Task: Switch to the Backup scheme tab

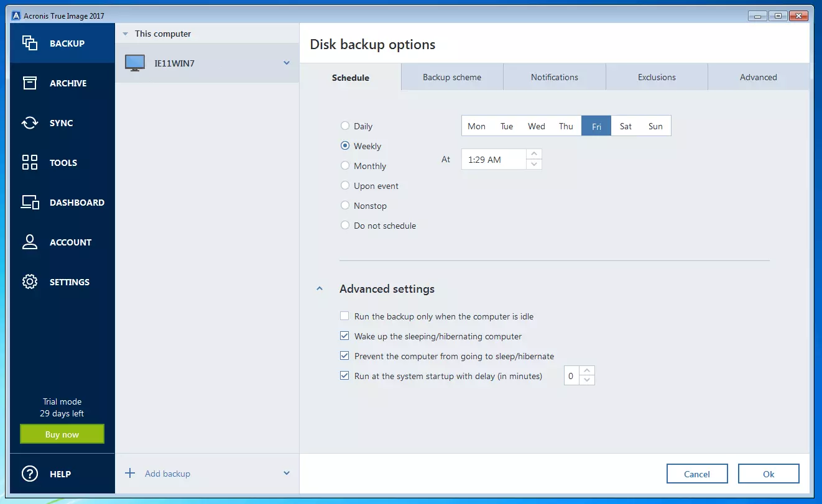Action: coord(452,77)
